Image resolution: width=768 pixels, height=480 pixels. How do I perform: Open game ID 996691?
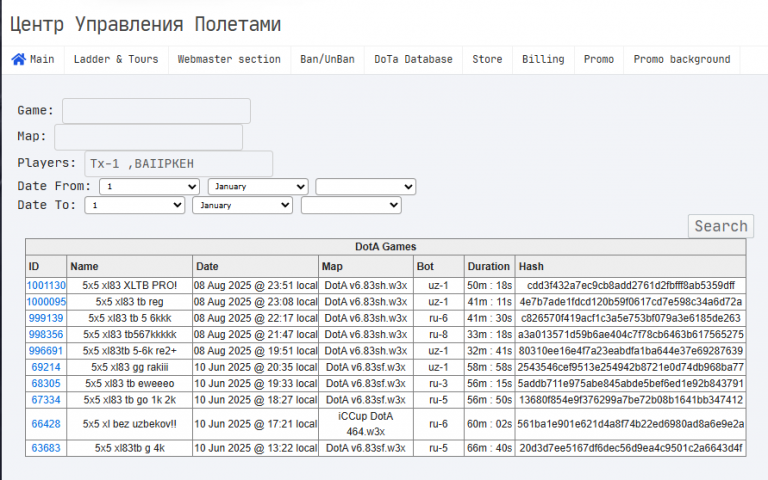click(46, 351)
